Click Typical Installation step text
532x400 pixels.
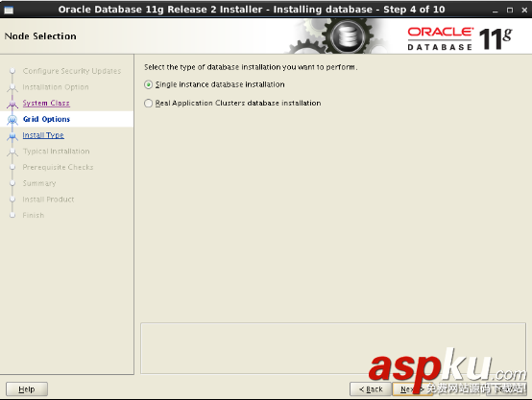pyautogui.click(x=57, y=152)
